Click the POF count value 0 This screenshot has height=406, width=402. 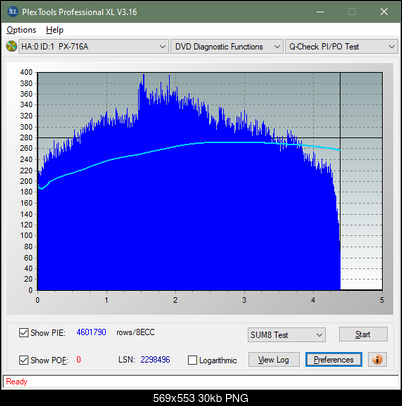(79, 360)
